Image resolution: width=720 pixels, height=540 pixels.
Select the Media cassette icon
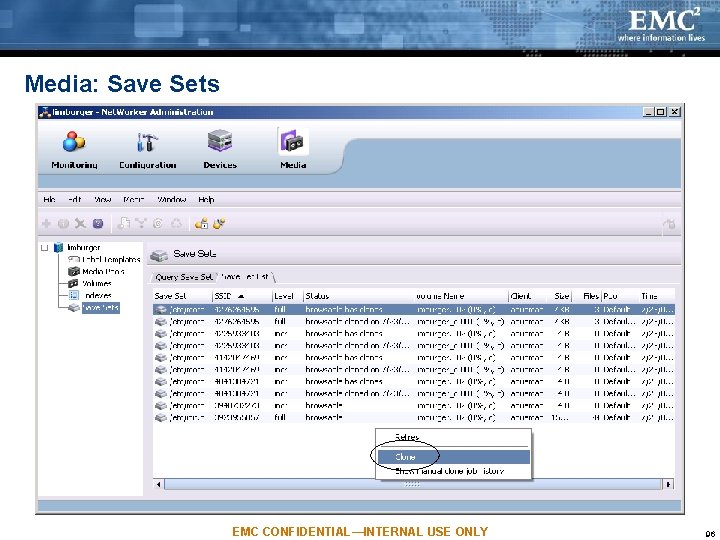[293, 141]
